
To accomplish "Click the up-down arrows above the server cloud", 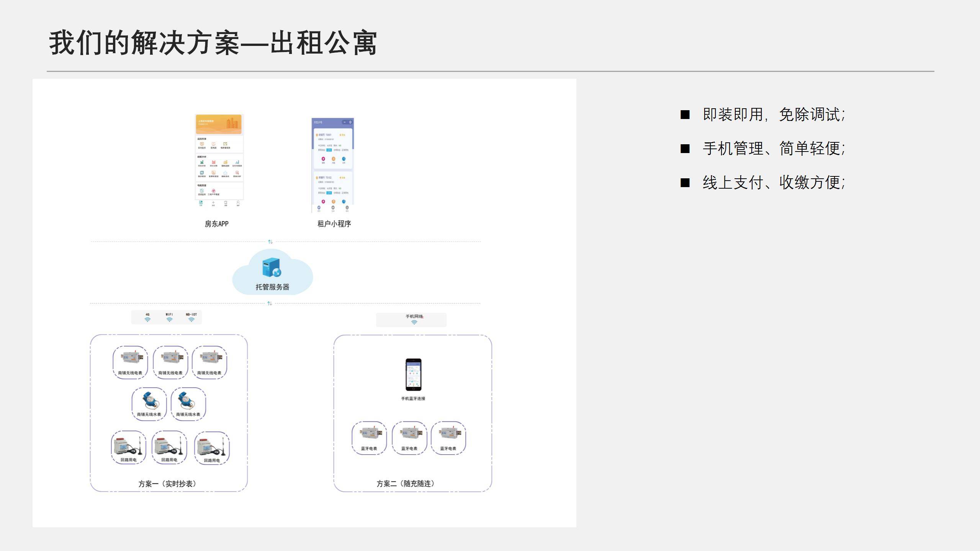I will pos(270,241).
